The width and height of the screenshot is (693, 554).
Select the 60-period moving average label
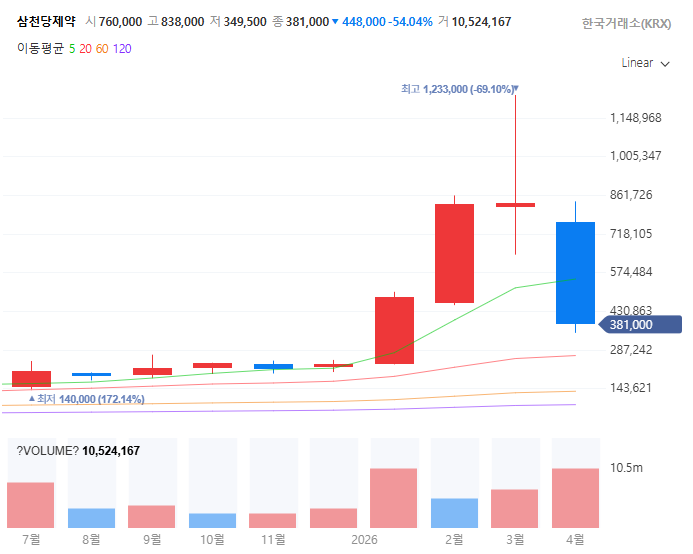(102, 49)
